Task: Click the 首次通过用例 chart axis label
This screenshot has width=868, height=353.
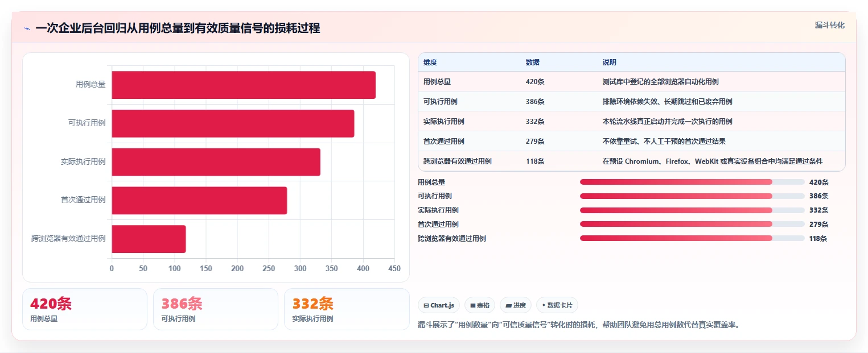Action: coord(83,201)
